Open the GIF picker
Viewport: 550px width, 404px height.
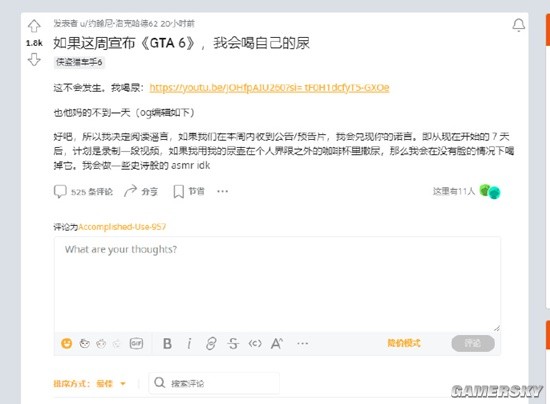136,343
